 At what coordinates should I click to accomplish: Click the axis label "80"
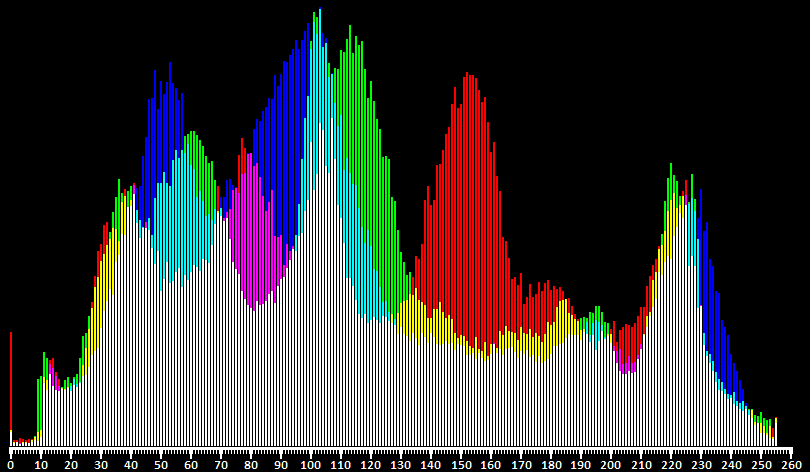coord(251,464)
